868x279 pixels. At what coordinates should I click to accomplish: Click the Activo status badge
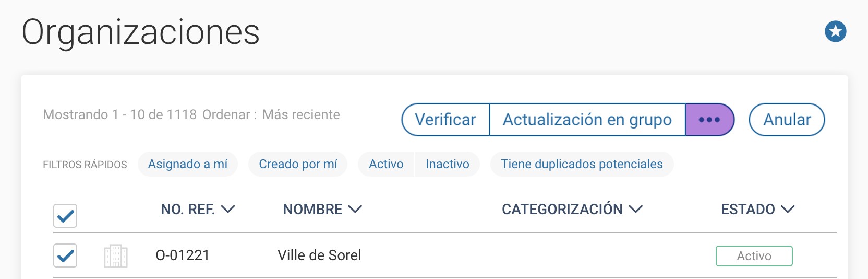click(x=754, y=256)
